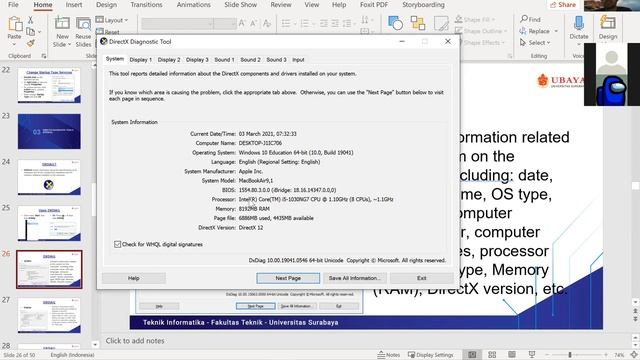Click Find in the Editing group
This screenshot has height=360, width=640.
(x=530, y=19)
